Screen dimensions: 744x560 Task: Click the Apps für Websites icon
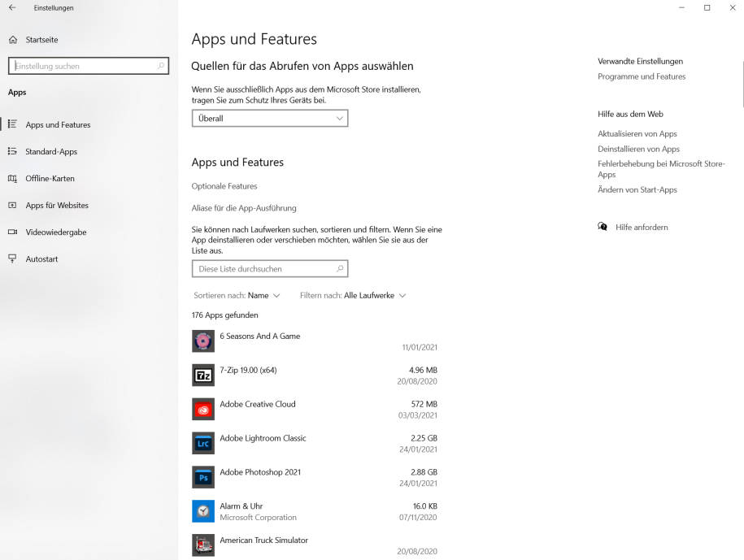(x=12, y=206)
